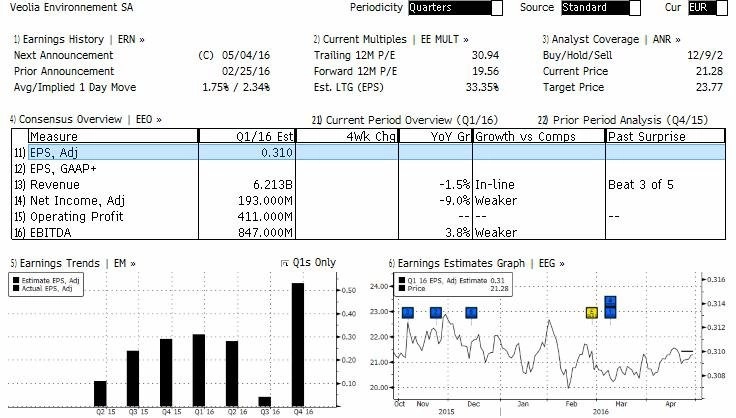Click the Q2 15 bar in Earnings Trends
The height and width of the screenshot is (418, 736).
(x=100, y=394)
